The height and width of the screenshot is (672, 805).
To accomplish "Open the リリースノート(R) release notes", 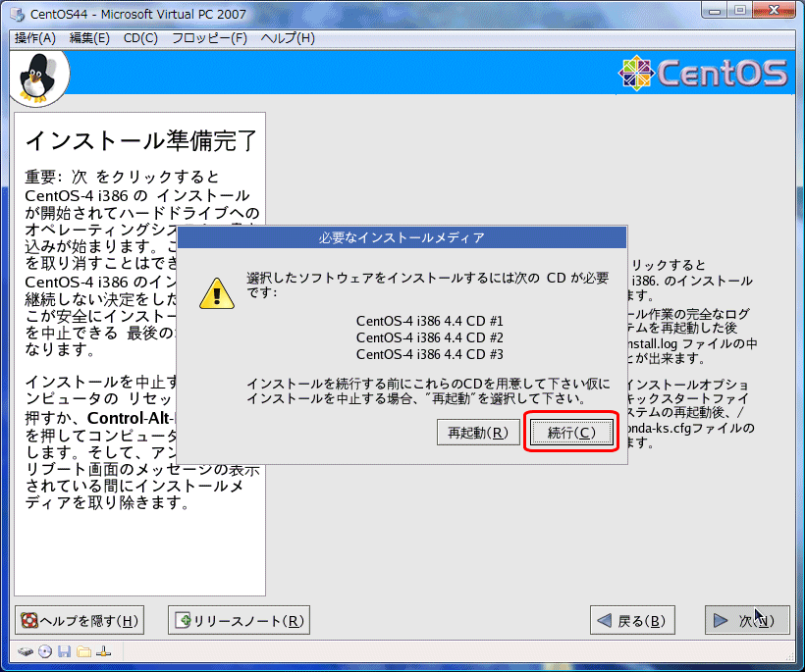I will [x=239, y=620].
